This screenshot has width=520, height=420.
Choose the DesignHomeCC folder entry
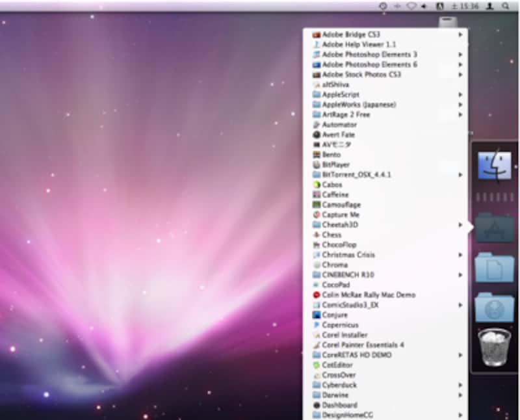[x=385, y=415]
